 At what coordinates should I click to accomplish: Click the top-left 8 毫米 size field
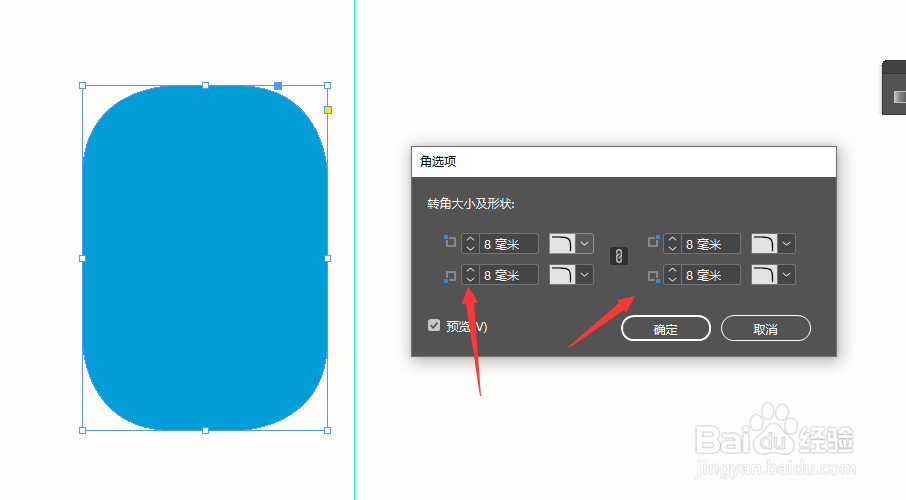[x=508, y=244]
